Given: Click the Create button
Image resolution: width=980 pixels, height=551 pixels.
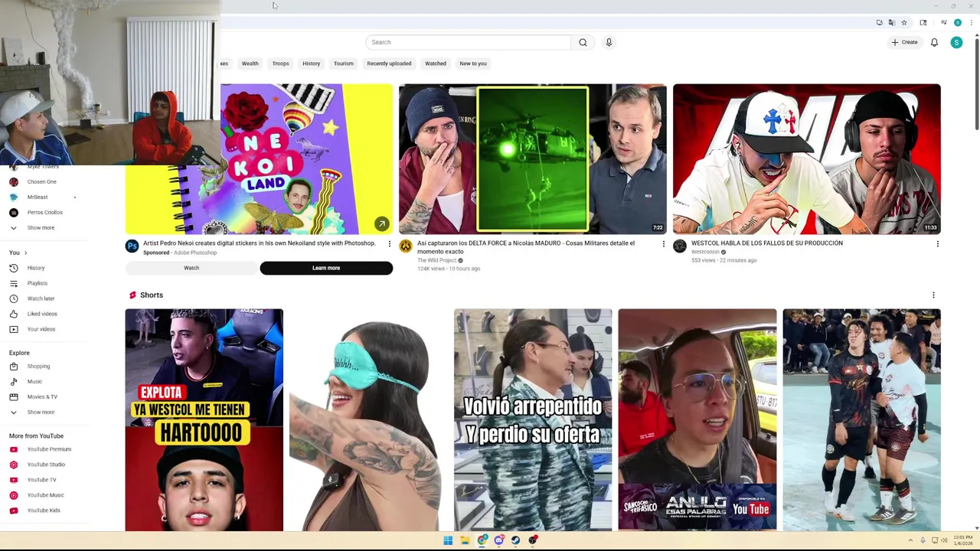Looking at the screenshot, I should pos(904,42).
